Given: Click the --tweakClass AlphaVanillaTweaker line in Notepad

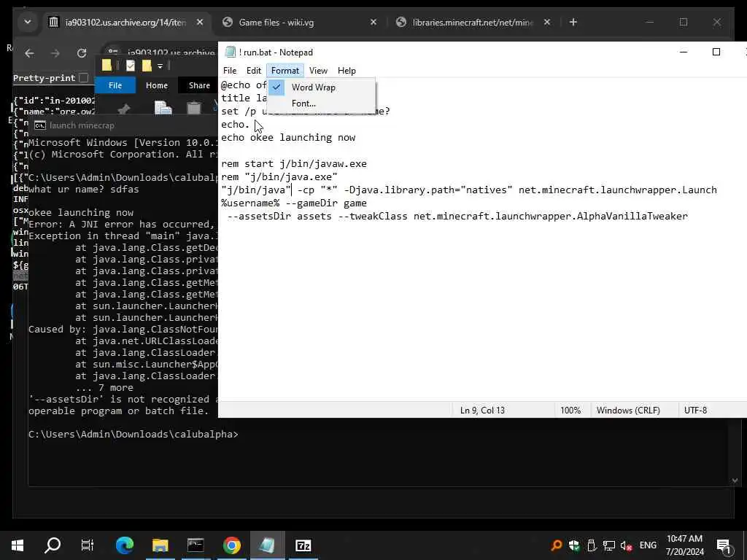Looking at the screenshot, I should coord(457,216).
